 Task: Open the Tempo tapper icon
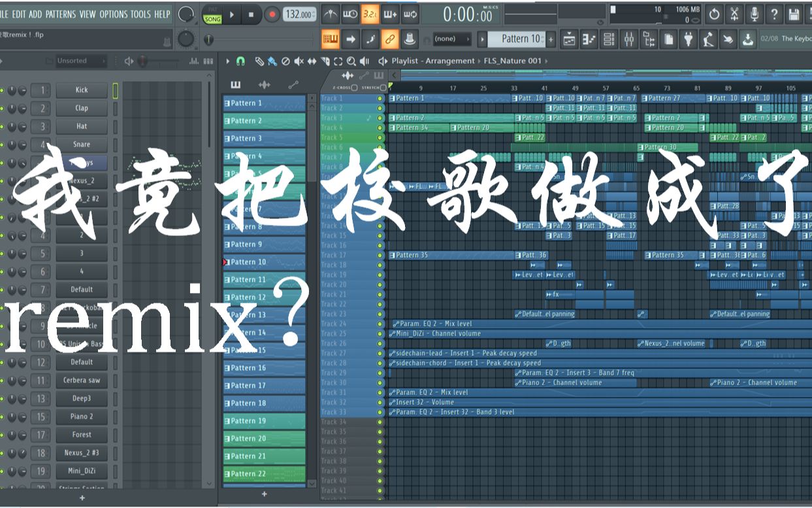(x=708, y=39)
